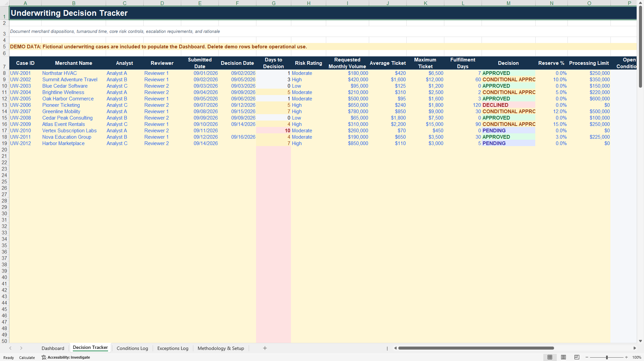The width and height of the screenshot is (644, 361).
Task: Click the vertical scroll up arrow
Action: click(640, 3)
